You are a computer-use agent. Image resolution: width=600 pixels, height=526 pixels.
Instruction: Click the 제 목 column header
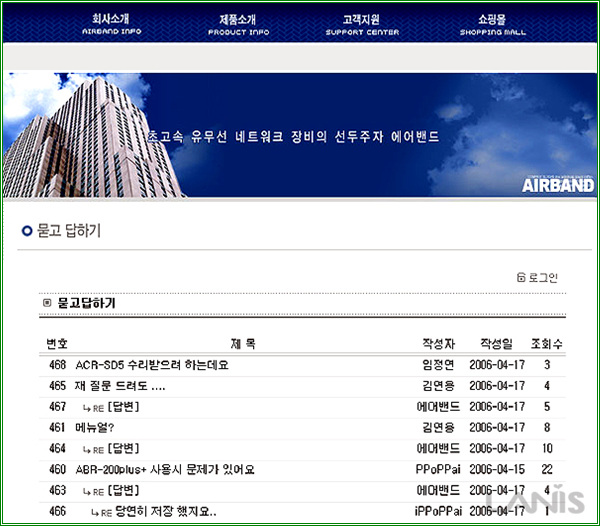(x=243, y=344)
